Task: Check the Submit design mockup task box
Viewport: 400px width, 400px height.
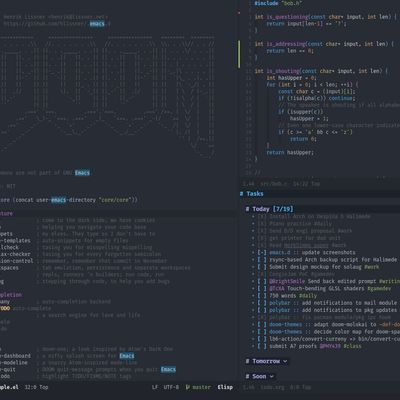Action: click(x=262, y=267)
